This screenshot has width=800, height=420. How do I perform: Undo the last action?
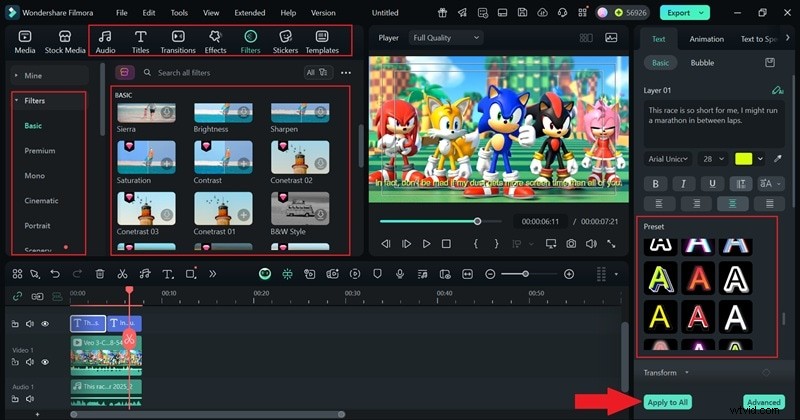tap(55, 274)
